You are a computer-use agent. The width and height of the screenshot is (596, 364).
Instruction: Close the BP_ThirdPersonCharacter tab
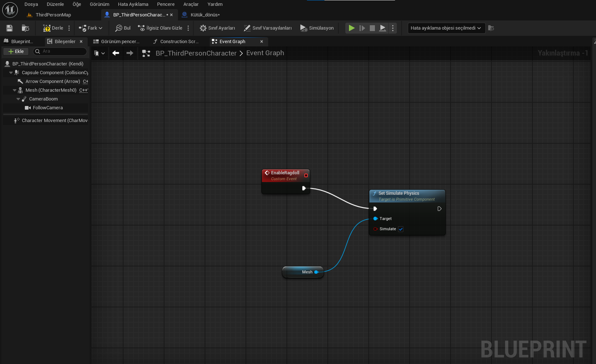coord(171,15)
